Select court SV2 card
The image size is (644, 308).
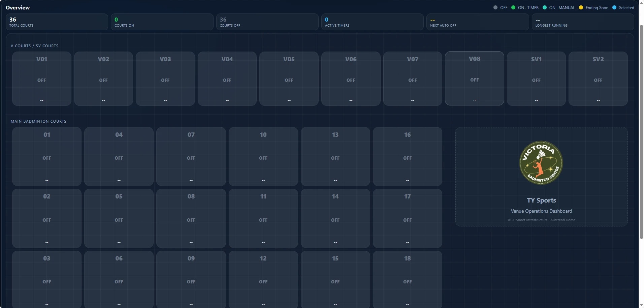598,79
